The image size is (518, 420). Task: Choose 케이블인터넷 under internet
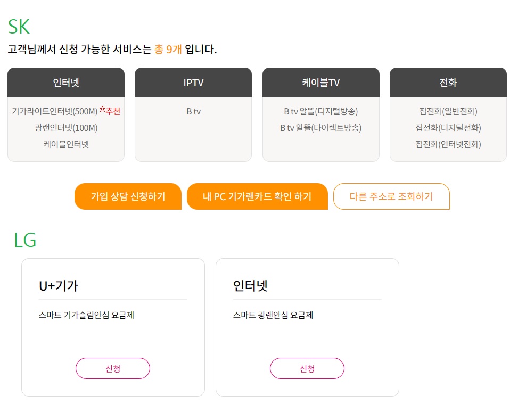click(x=66, y=144)
